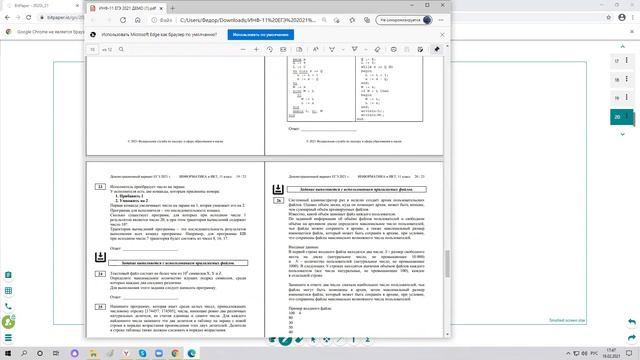Screen dimensions: 640x360
Task: Start a Bitpaper call with phone icon
Action: tap(8, 306)
